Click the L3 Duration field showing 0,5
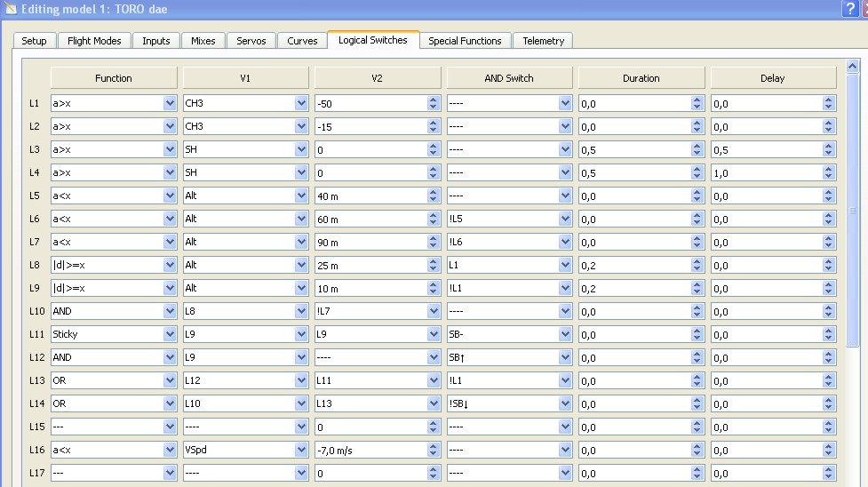868x487 pixels. point(633,150)
